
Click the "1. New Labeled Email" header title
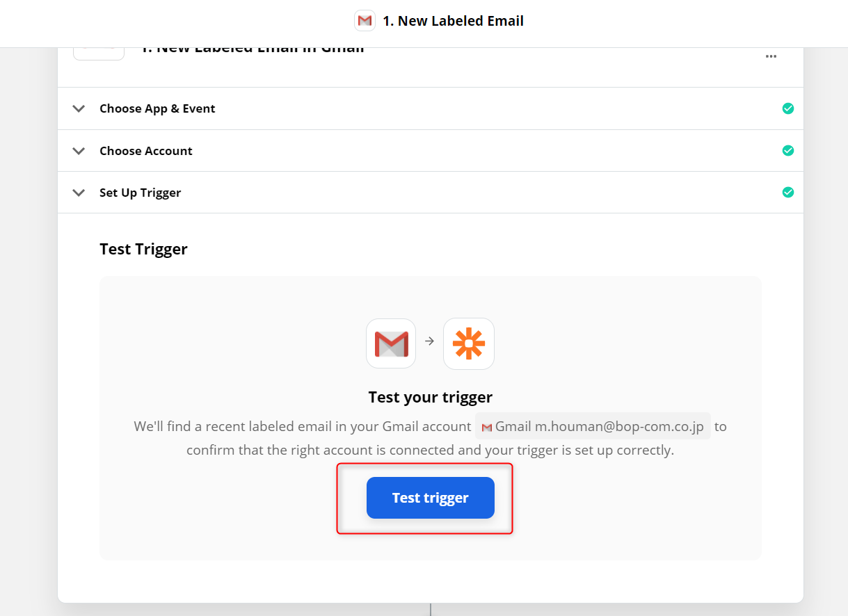453,21
